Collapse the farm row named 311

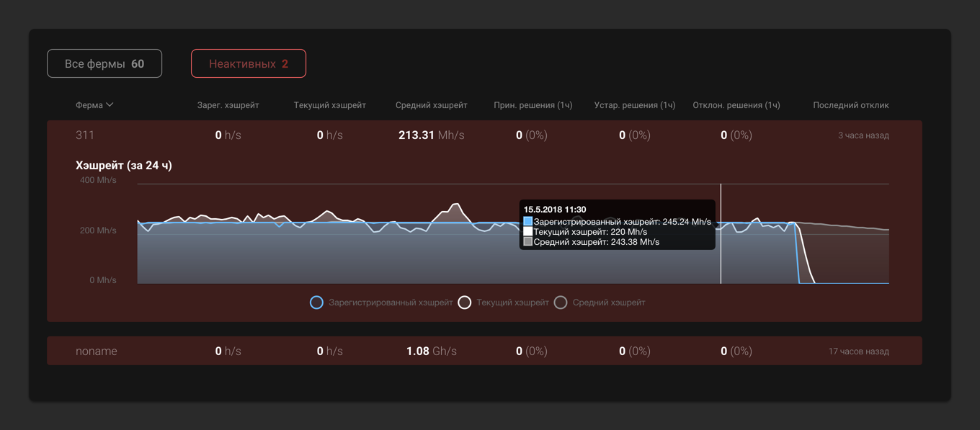(x=484, y=135)
